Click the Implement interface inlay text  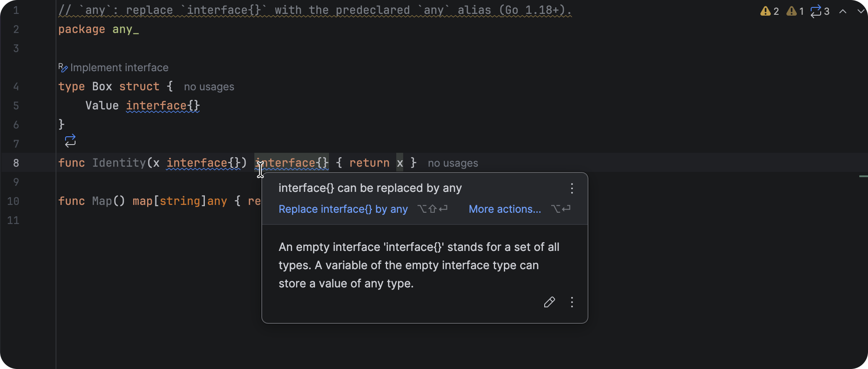tap(119, 68)
